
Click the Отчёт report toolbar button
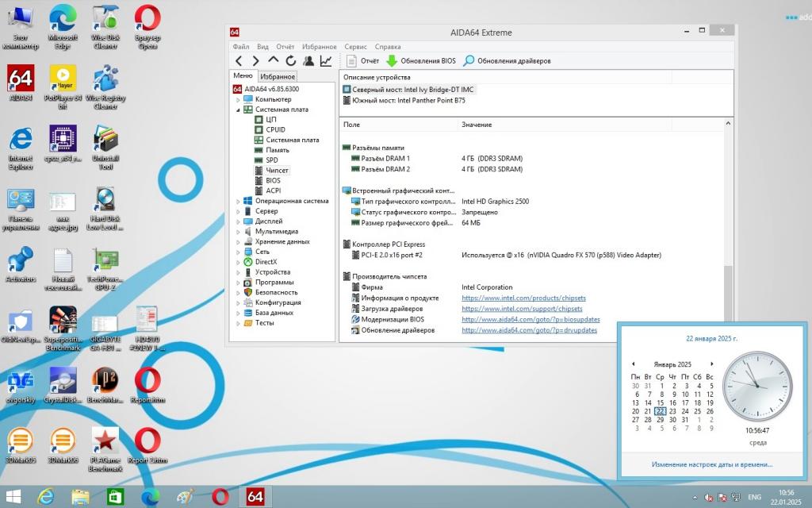pyautogui.click(x=362, y=60)
